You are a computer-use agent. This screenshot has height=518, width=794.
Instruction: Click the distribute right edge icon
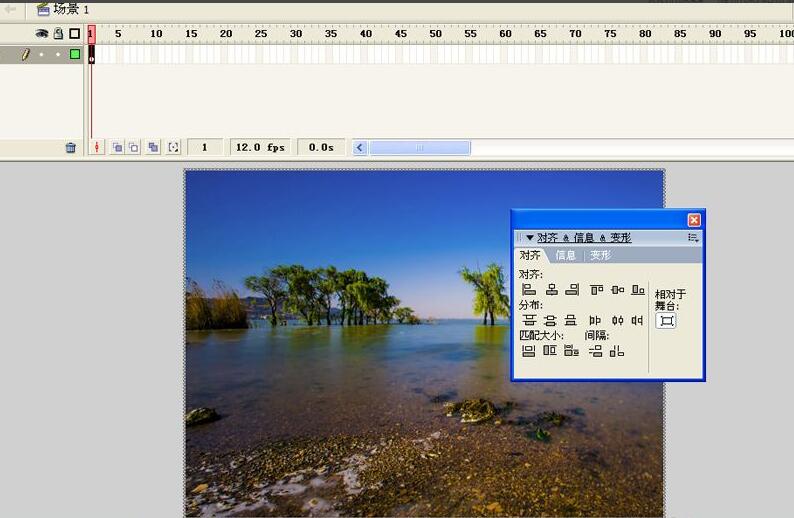(x=637, y=320)
